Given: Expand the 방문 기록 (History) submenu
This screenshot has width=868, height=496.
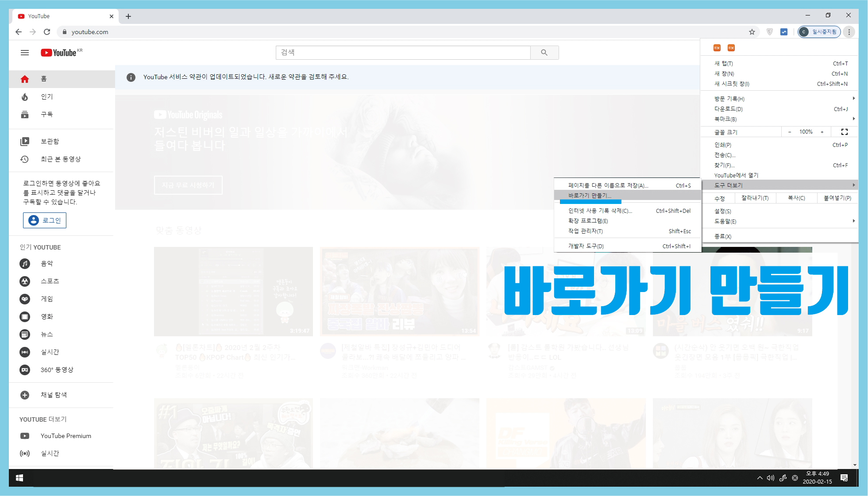Looking at the screenshot, I should point(779,99).
